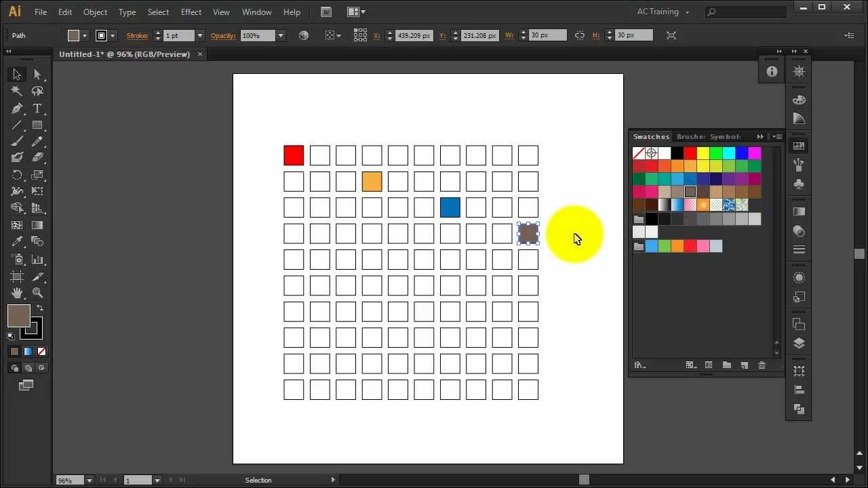Viewport: 868px width, 488px height.
Task: Select the Type tool
Action: pos(37,108)
